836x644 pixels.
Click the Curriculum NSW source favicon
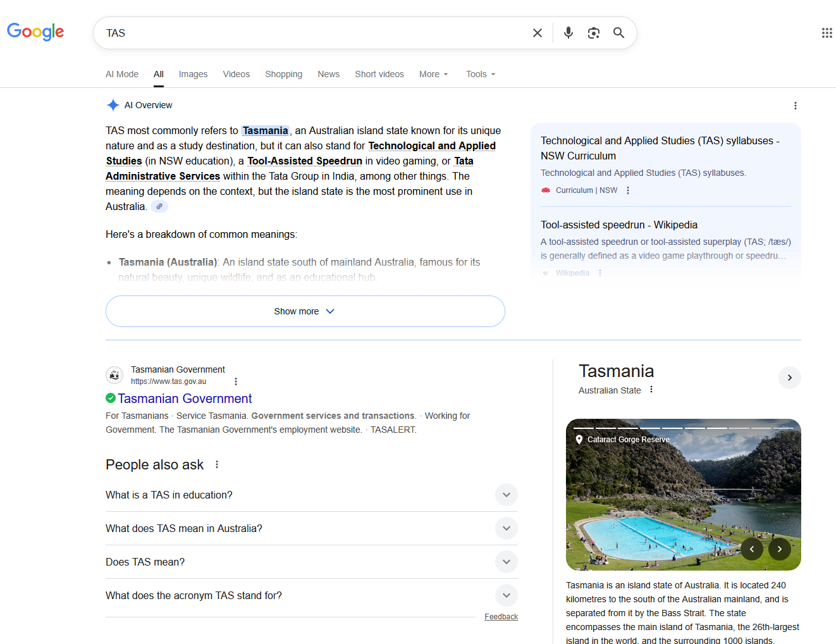546,190
